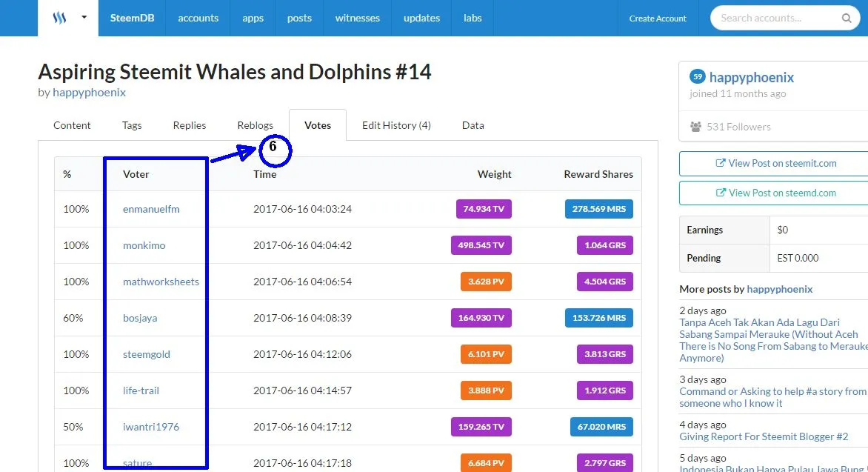This screenshot has width=868, height=472.
Task: Open voter bosjaya profile
Action: point(140,318)
